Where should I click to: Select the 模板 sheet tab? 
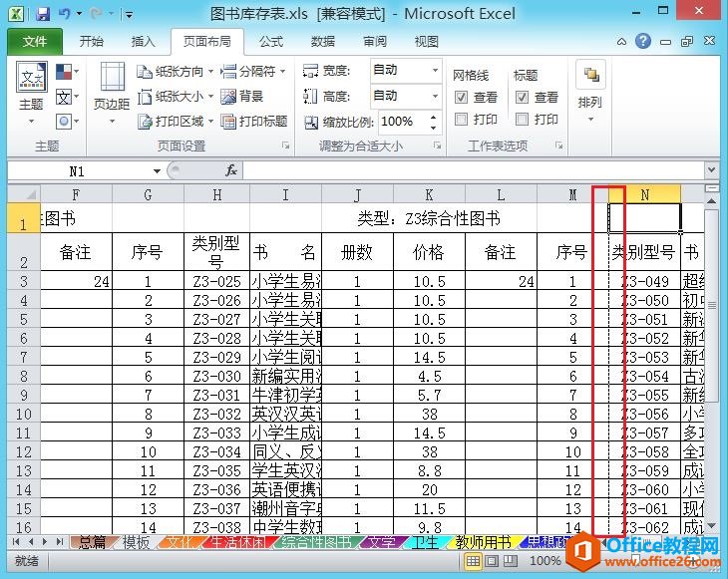[x=136, y=542]
